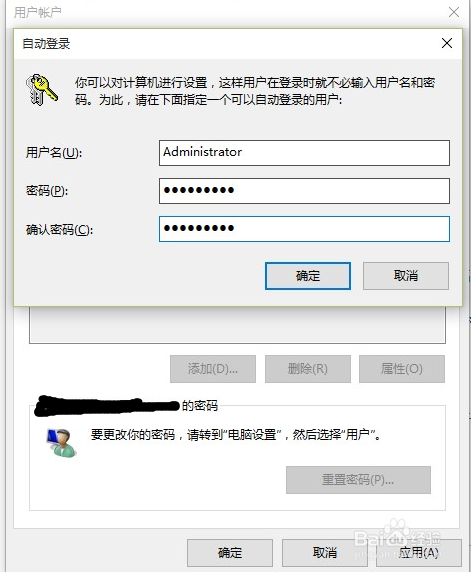Click the 确认密码(C) label

click(59, 229)
